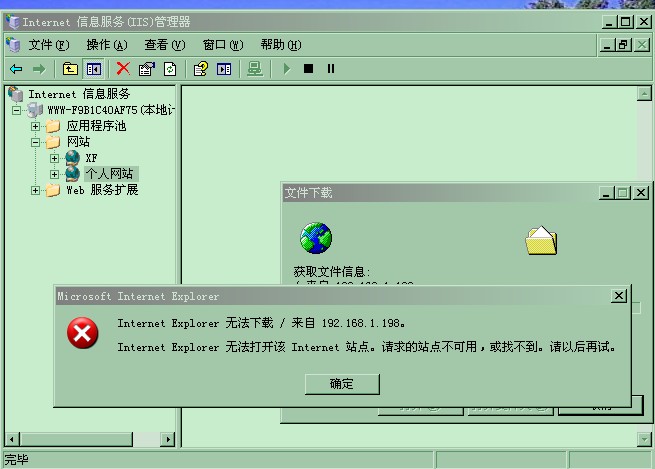Go up one level with folder icon
This screenshot has width=655, height=469.
coord(70,69)
